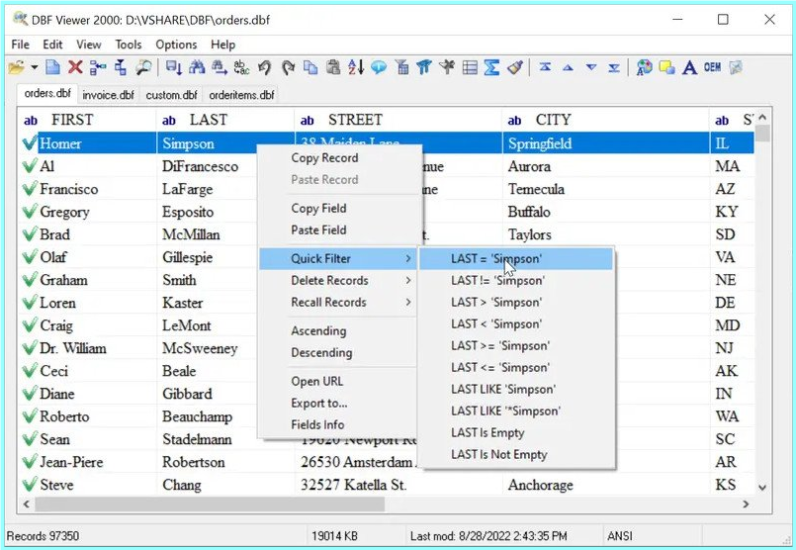
Task: Open the Tools menu
Action: point(128,45)
